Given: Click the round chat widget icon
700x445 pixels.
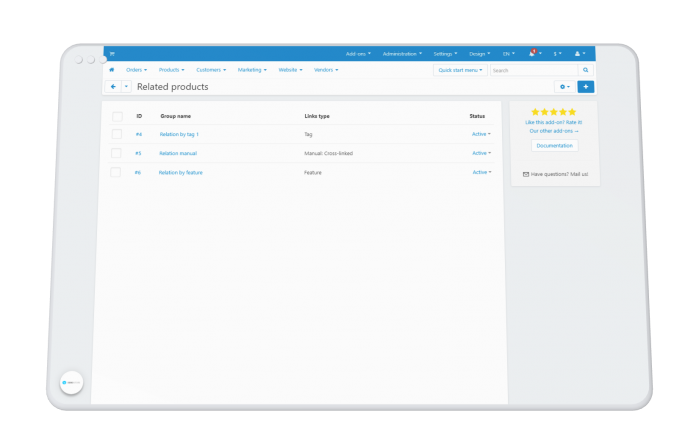Looking at the screenshot, I should point(71,383).
